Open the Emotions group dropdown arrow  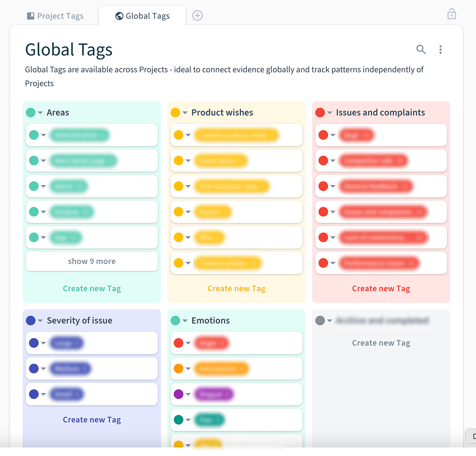point(185,321)
